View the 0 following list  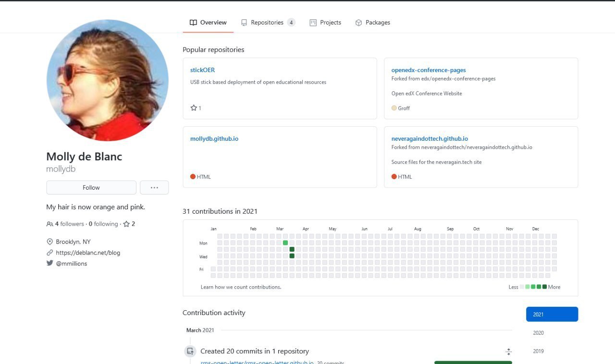click(103, 224)
